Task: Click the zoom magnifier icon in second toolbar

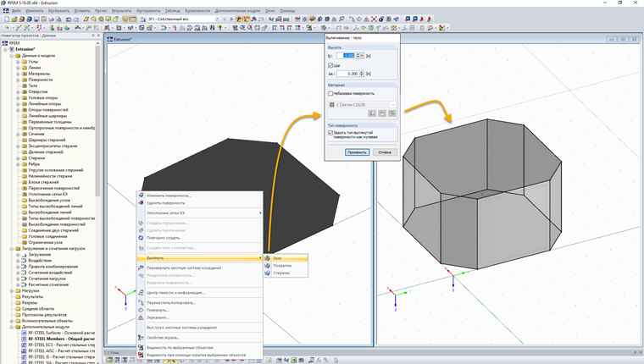Action: point(242,27)
